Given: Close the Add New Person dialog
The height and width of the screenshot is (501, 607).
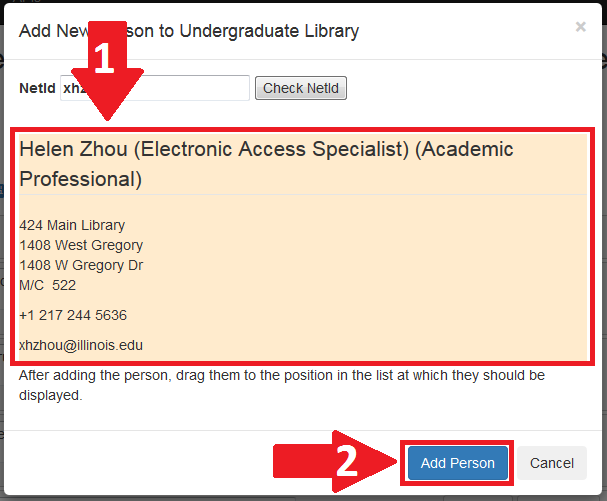Looking at the screenshot, I should tap(580, 27).
